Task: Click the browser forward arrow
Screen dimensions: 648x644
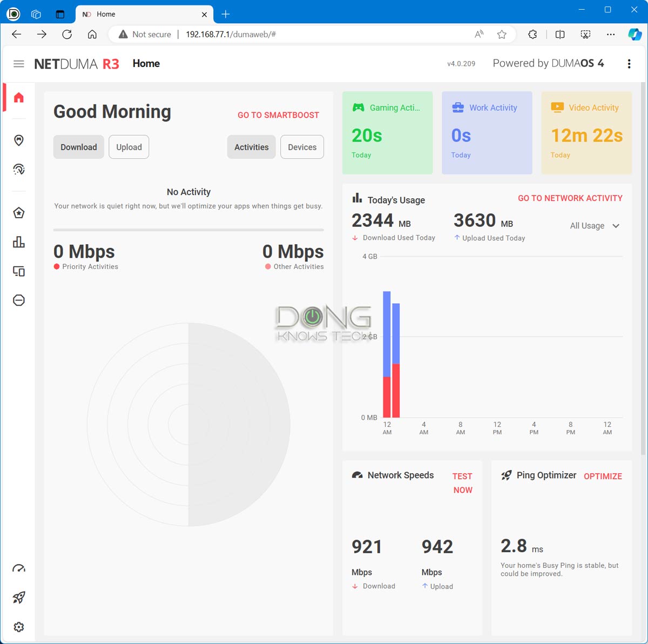Action: (x=42, y=34)
